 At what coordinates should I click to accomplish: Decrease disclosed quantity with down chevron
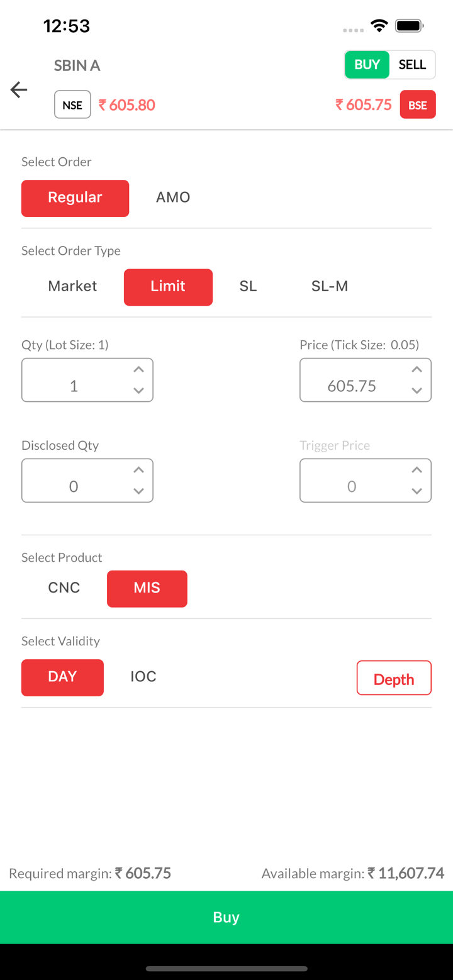click(x=139, y=491)
